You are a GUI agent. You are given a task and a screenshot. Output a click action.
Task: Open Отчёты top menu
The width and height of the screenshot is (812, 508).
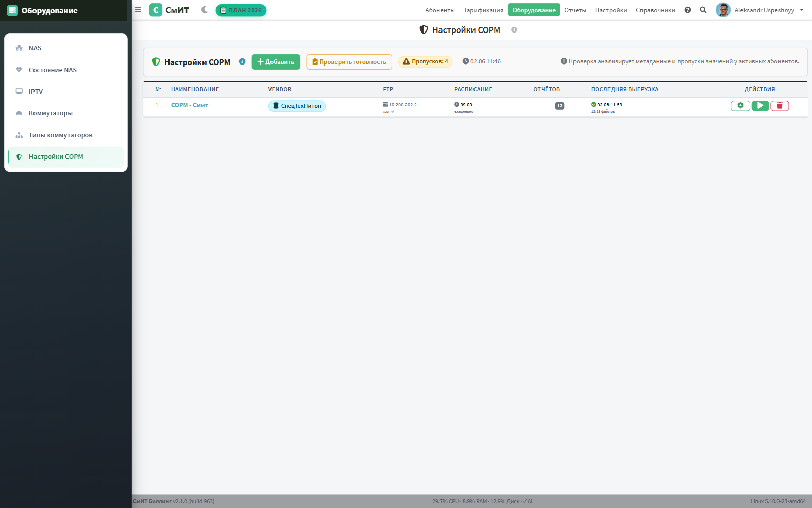coord(575,10)
